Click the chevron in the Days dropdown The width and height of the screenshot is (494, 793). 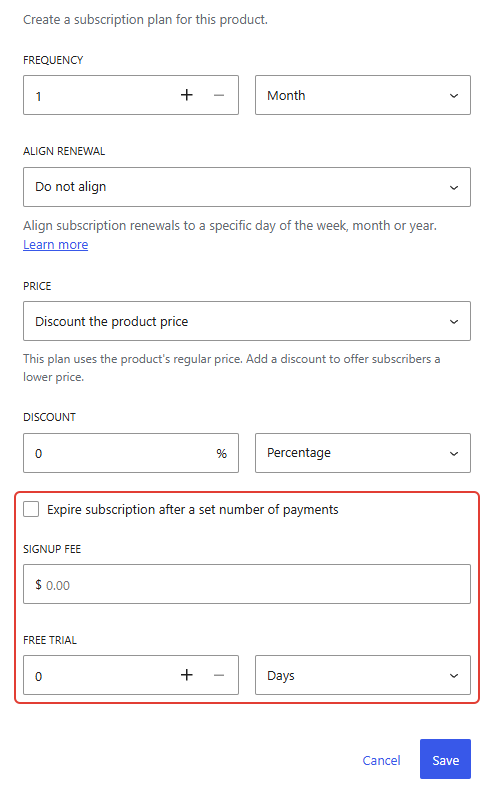click(454, 676)
